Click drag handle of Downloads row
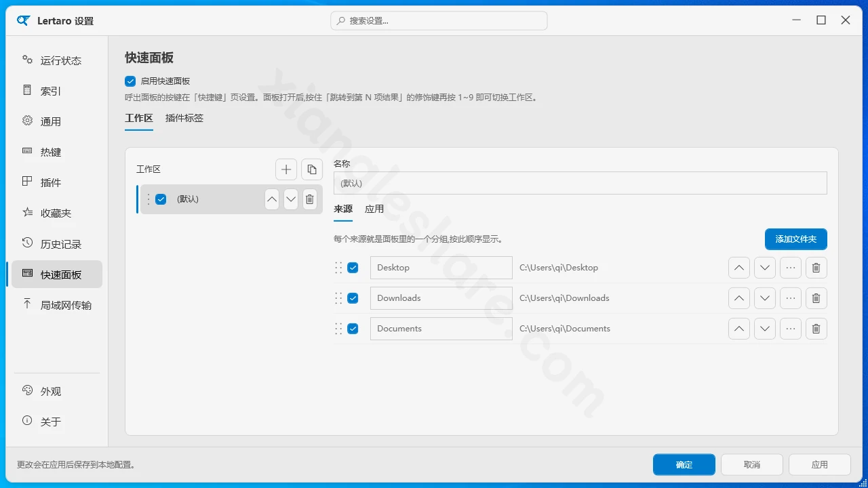The width and height of the screenshot is (868, 488). point(338,298)
